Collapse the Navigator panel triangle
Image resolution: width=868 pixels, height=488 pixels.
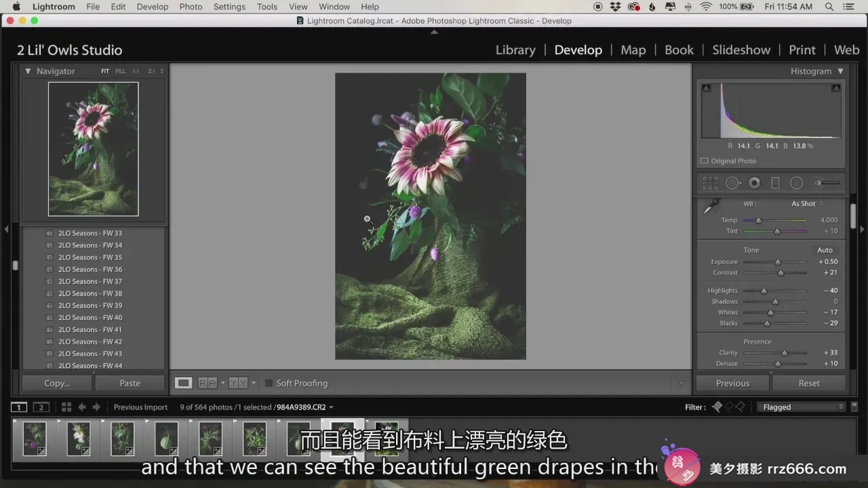[28, 71]
